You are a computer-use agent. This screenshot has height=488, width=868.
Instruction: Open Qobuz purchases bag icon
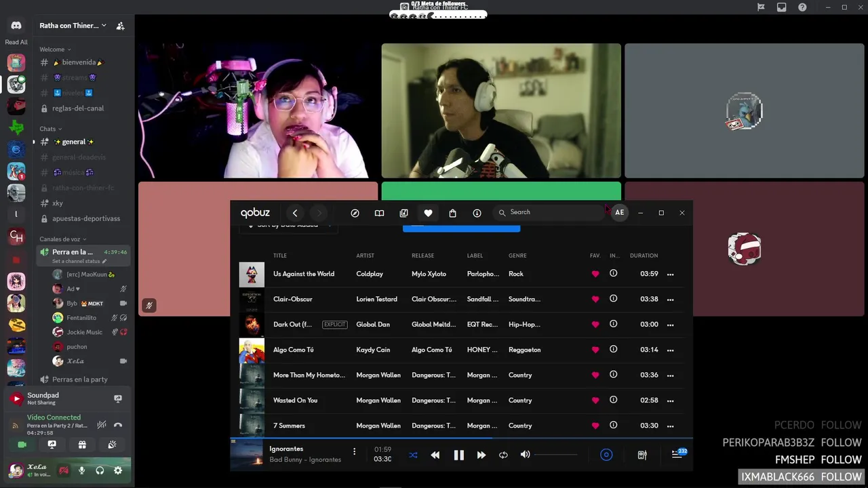pos(452,213)
